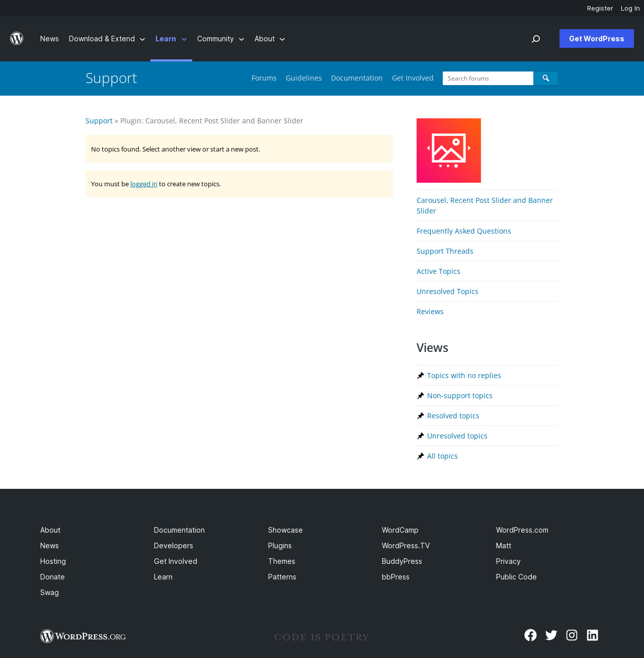Open footer bbPress link

tap(395, 577)
